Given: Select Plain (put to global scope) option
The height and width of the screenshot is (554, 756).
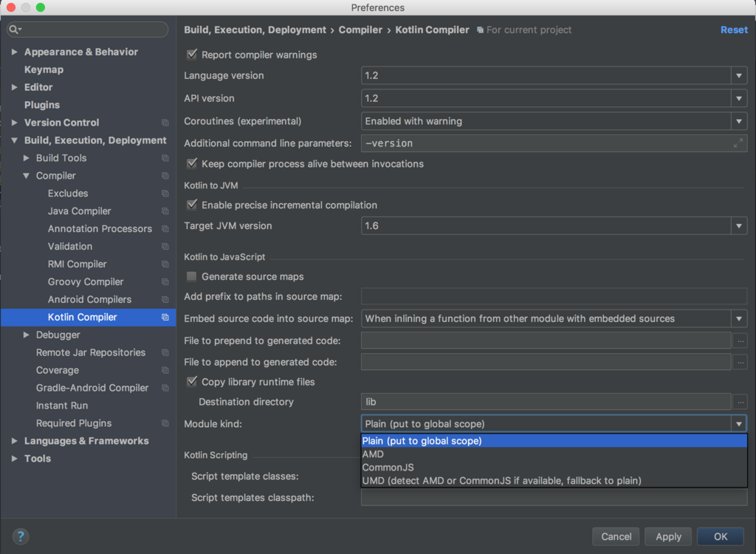Looking at the screenshot, I should 554,440.
